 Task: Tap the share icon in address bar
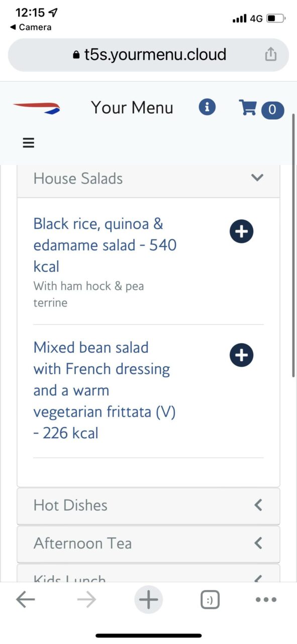271,54
